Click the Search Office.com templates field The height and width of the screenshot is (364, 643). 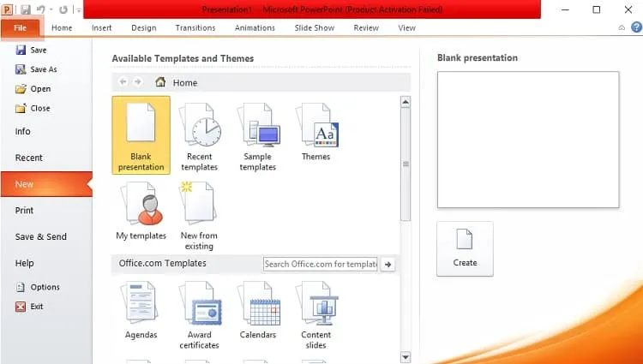click(x=321, y=264)
